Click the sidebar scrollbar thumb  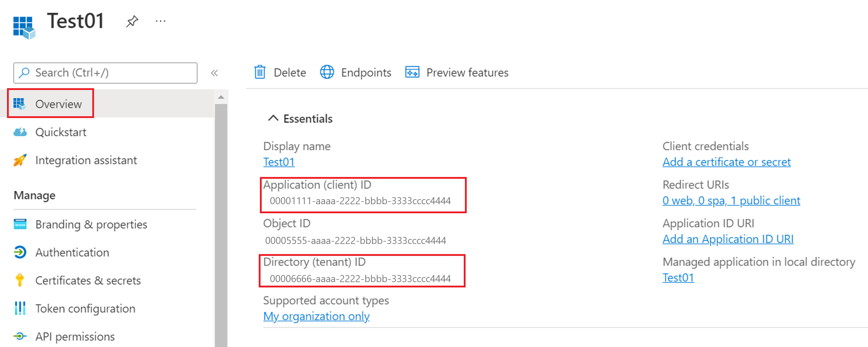[x=221, y=225]
